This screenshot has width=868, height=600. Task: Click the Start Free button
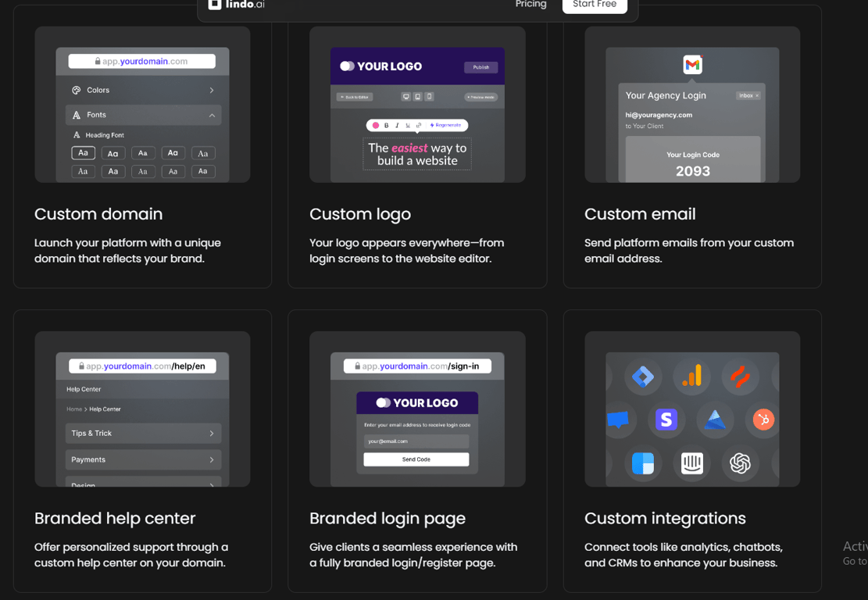click(x=594, y=5)
